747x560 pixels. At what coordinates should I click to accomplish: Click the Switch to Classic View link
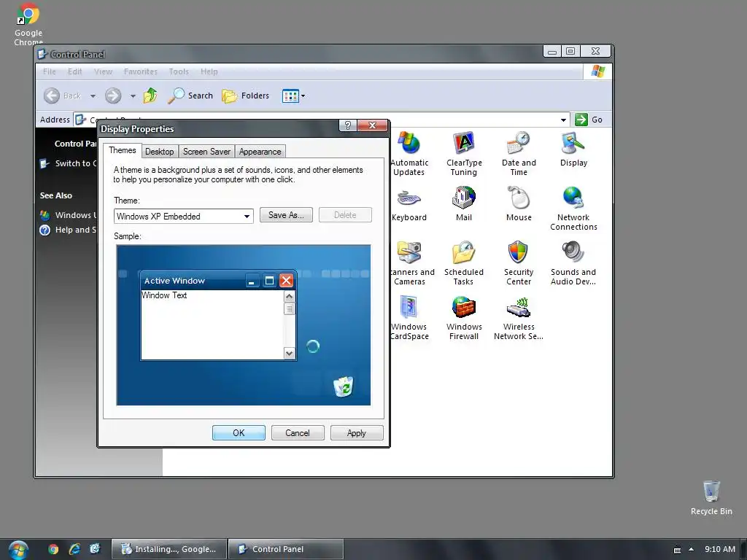point(69,163)
